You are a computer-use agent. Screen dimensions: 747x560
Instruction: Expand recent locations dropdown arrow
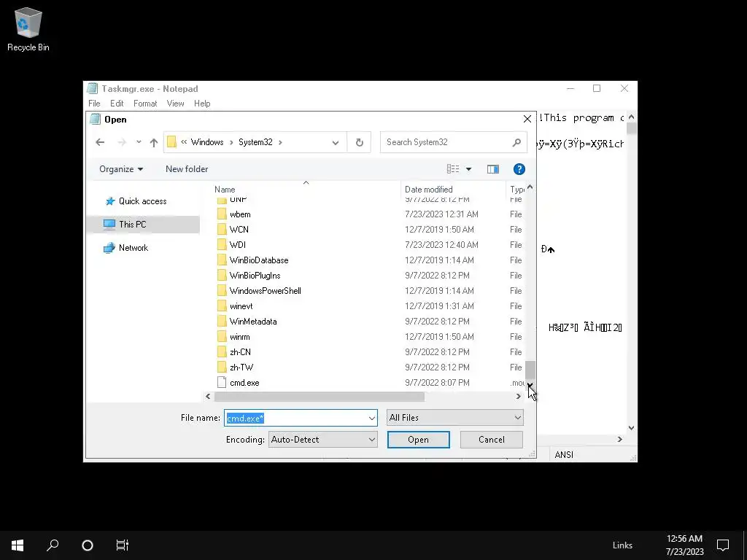pos(139,142)
